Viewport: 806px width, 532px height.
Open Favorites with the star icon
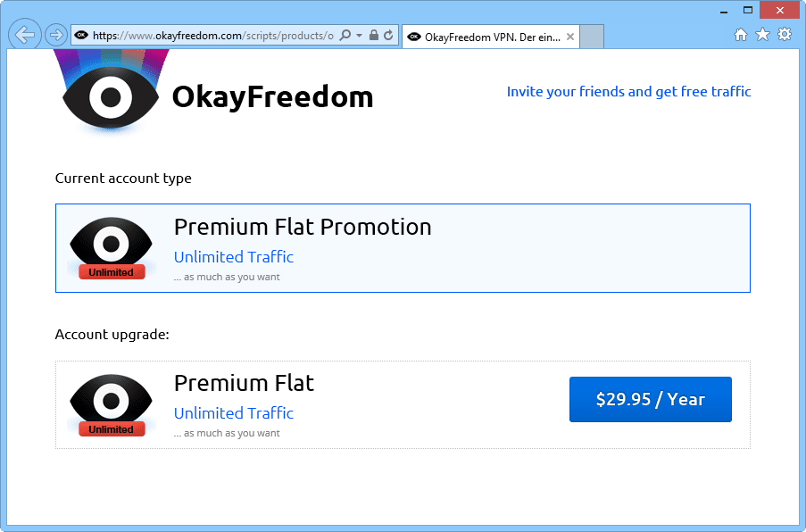762,35
